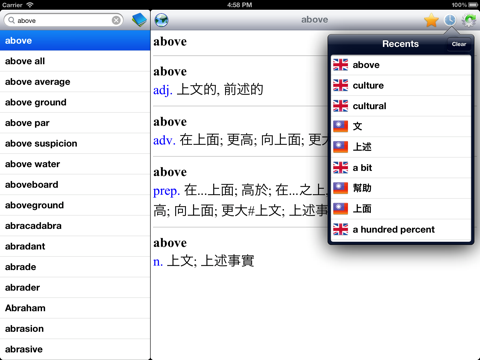Choose 'above average' in word list
This screenshot has height=360, width=480.
click(x=75, y=82)
